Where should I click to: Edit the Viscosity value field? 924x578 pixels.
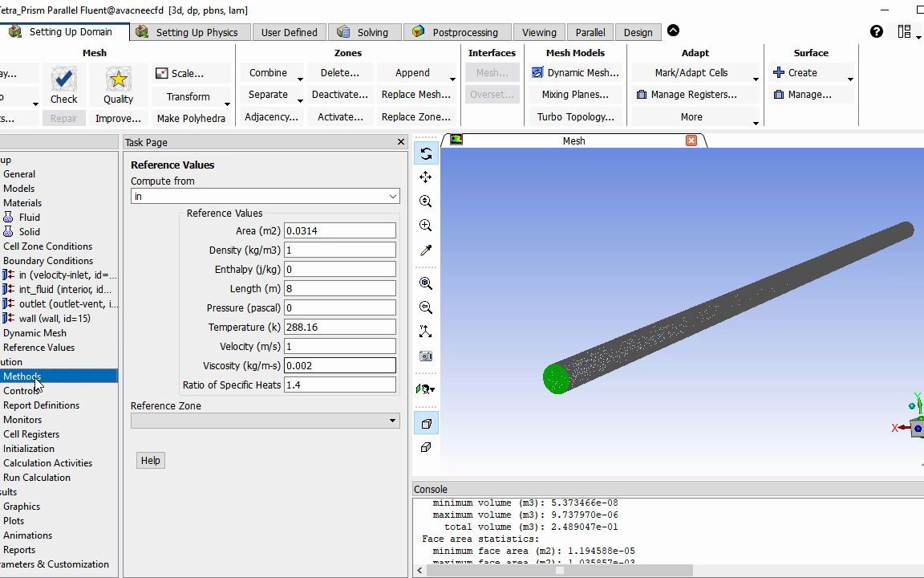[x=339, y=365]
